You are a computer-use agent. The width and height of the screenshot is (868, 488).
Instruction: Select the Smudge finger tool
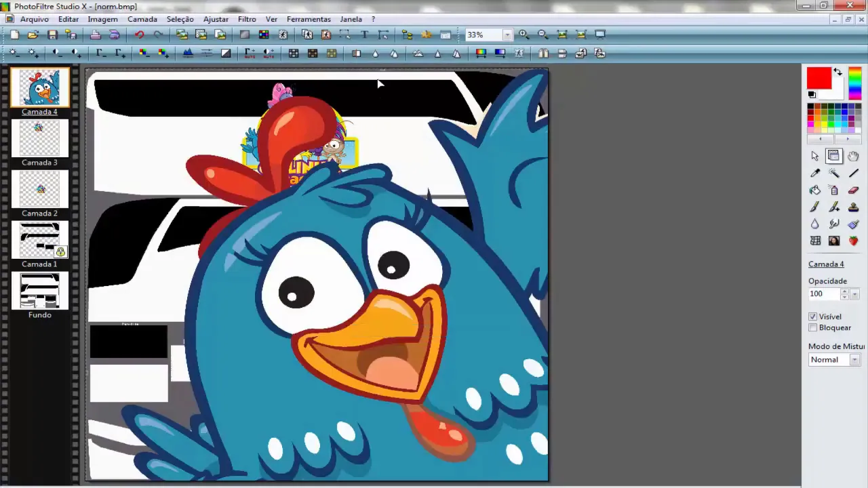[x=834, y=224]
